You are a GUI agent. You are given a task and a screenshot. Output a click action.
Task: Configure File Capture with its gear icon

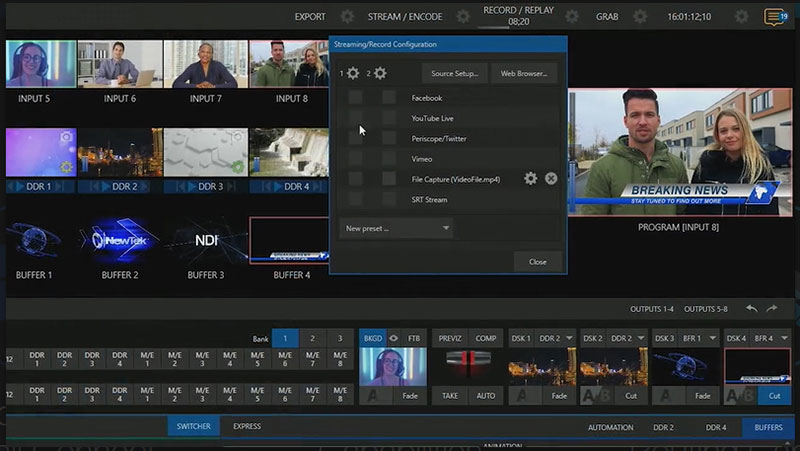point(530,179)
